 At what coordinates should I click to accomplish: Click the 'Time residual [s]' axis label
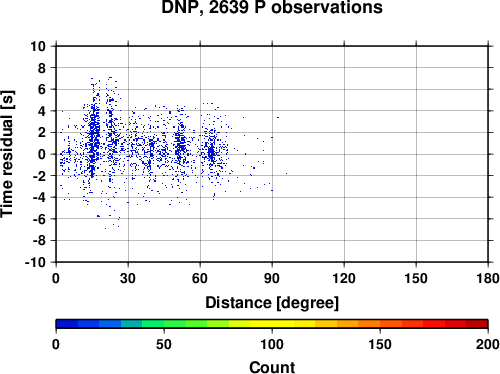7,154
